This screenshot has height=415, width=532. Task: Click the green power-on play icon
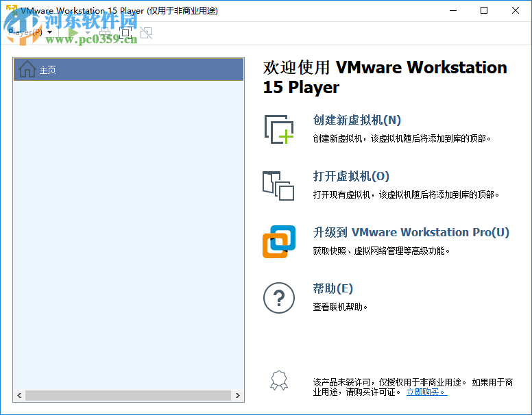(x=73, y=33)
